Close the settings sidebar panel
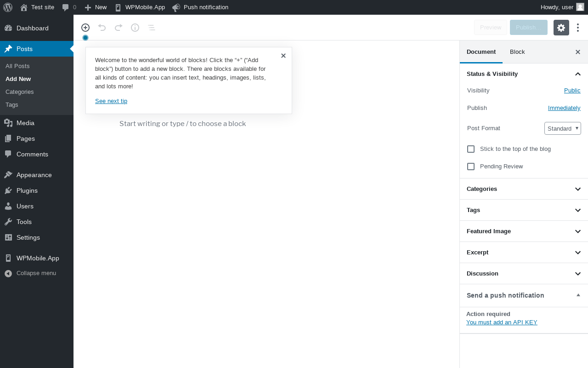 pos(578,52)
